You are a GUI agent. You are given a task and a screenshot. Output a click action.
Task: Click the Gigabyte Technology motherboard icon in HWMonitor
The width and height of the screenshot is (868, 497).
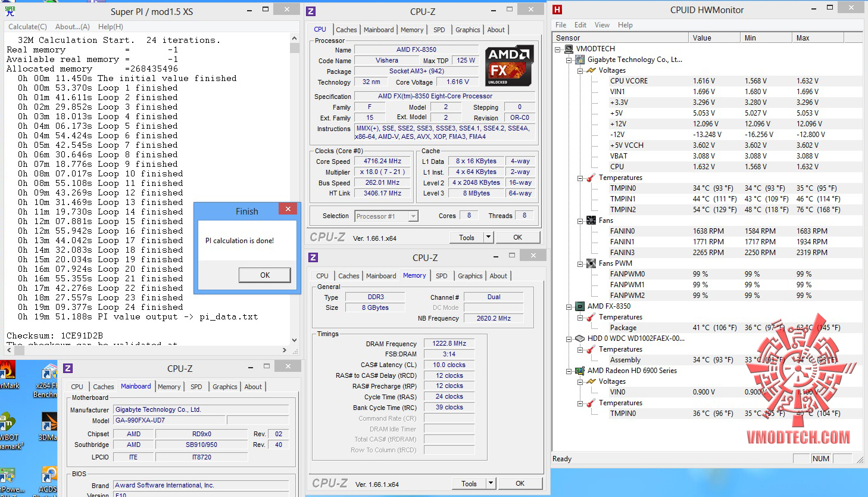pyautogui.click(x=580, y=60)
